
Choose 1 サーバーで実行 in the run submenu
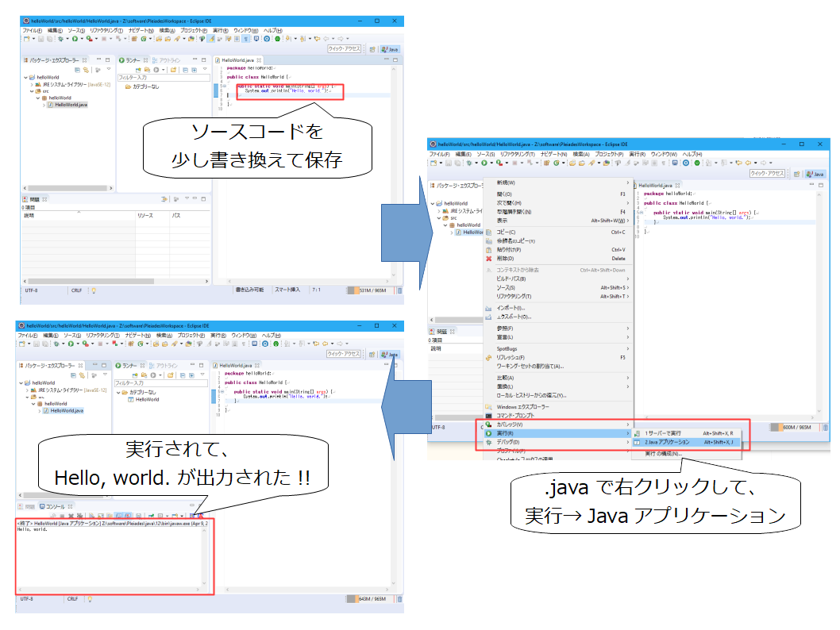[x=686, y=433]
